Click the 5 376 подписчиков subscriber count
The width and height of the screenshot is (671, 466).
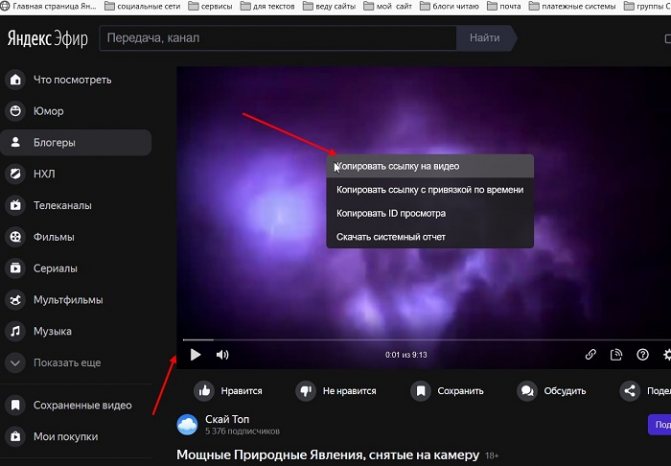point(242,431)
